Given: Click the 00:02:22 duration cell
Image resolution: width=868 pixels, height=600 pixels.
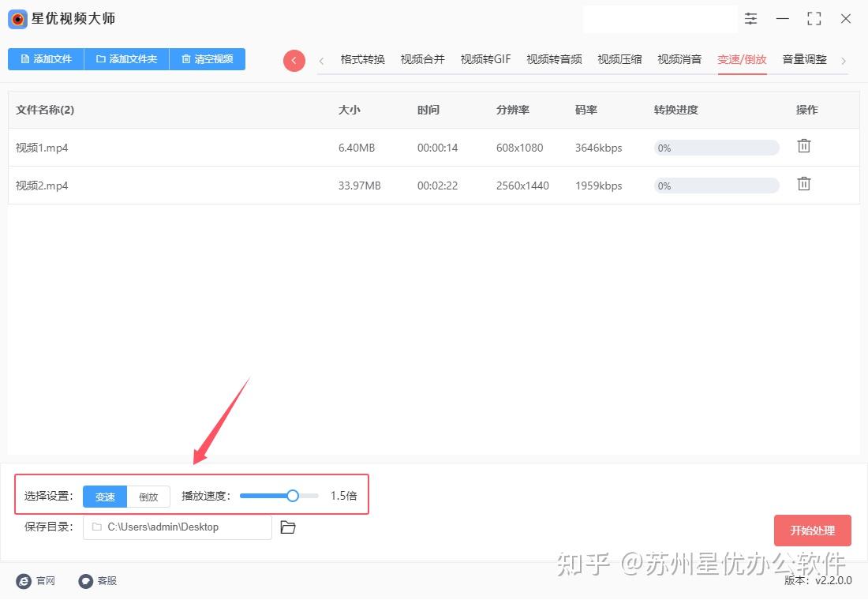Looking at the screenshot, I should pyautogui.click(x=437, y=186).
